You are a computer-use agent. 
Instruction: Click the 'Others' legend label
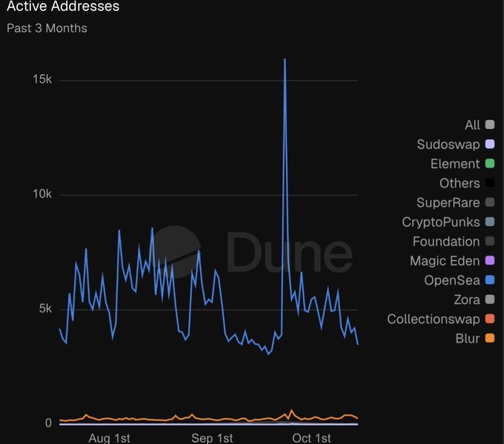460,183
